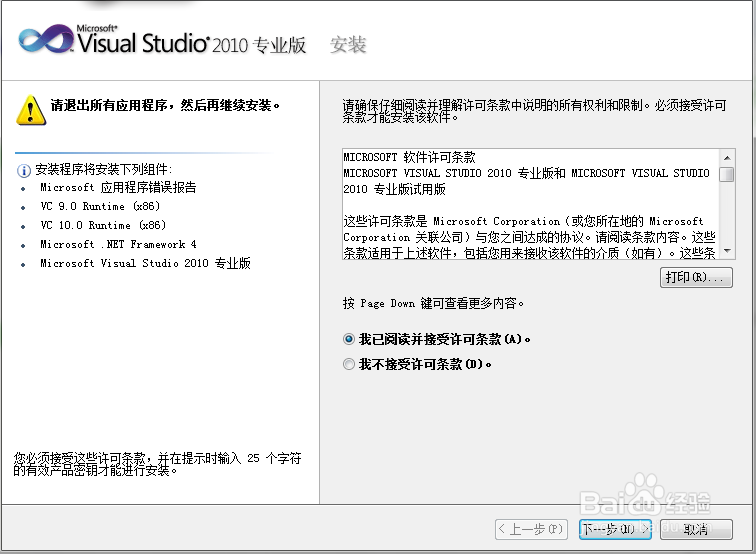Click the blue info icon beside component list
This screenshot has width=756, height=554.
tap(24, 171)
